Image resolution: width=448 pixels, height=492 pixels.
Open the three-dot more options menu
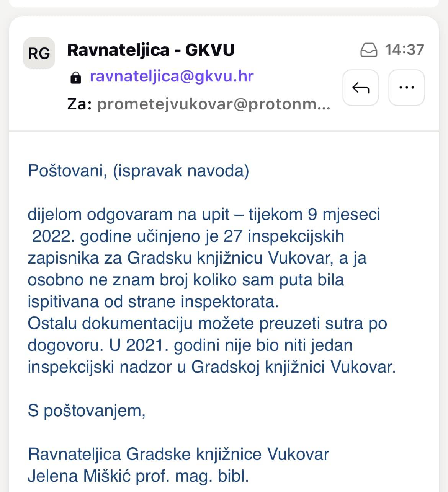[x=406, y=88]
